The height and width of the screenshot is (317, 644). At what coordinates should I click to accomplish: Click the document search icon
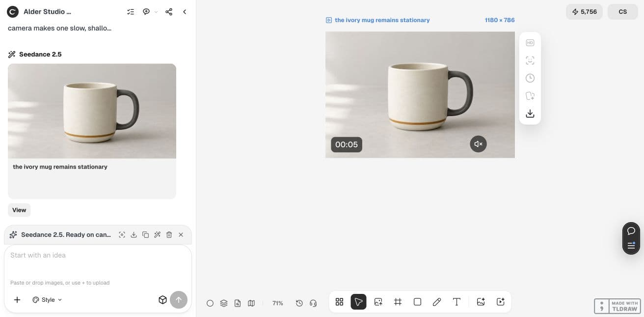[238, 303]
